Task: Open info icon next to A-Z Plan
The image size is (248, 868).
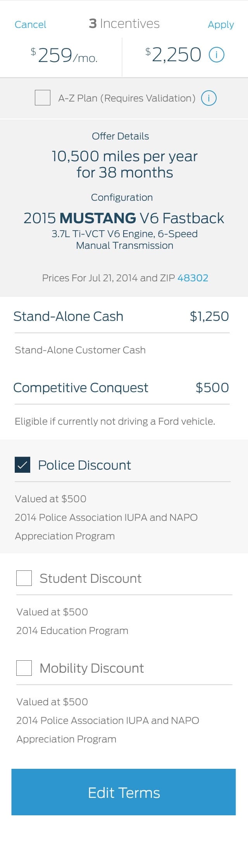Action: pos(208,98)
